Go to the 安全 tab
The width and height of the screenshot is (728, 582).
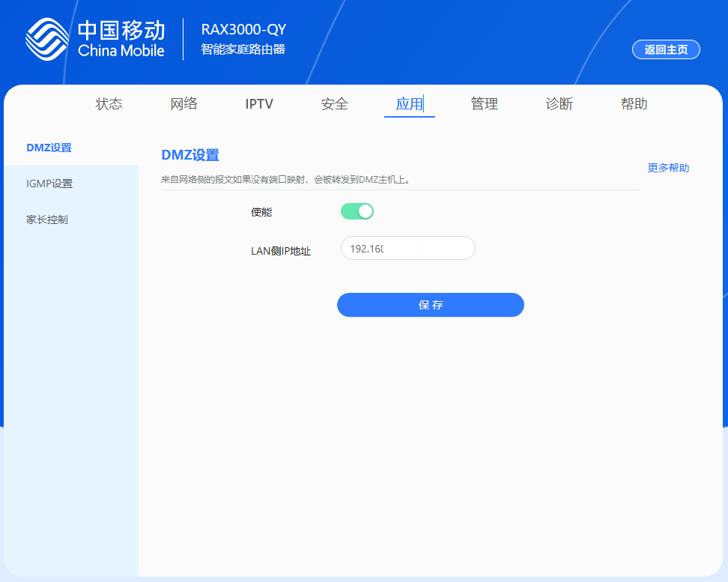click(x=334, y=104)
